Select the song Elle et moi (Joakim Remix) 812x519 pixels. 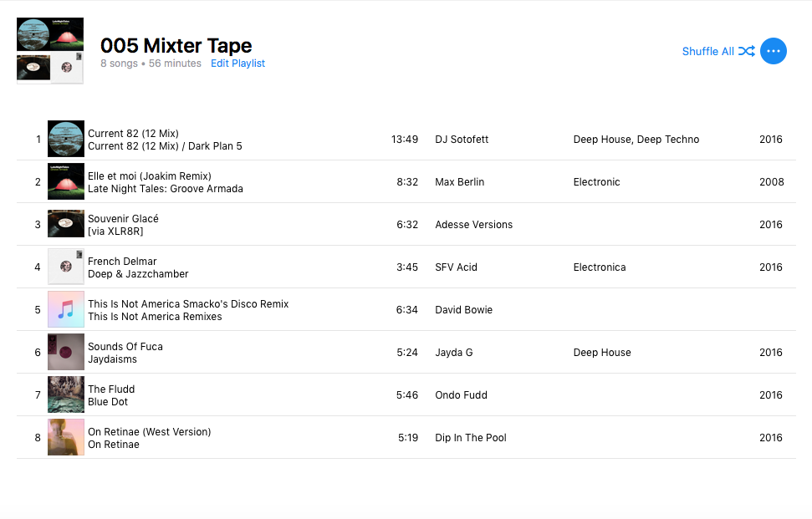(150, 176)
